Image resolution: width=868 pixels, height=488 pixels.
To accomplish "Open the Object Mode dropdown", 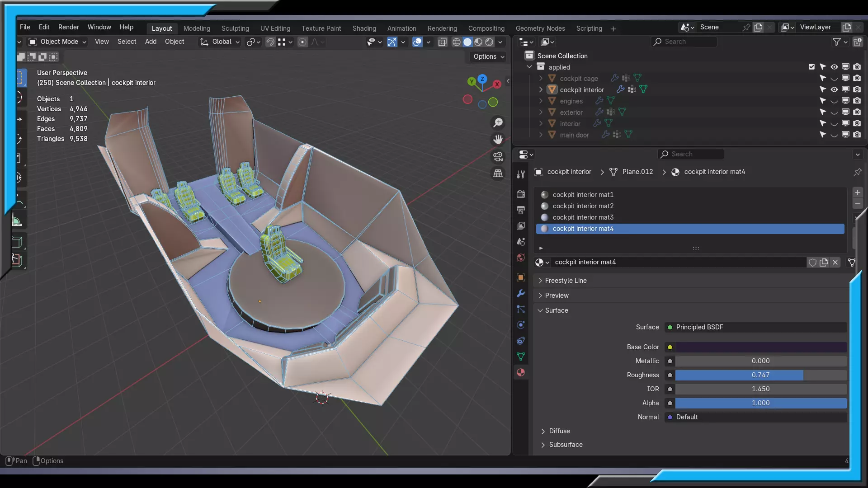I will (x=57, y=42).
